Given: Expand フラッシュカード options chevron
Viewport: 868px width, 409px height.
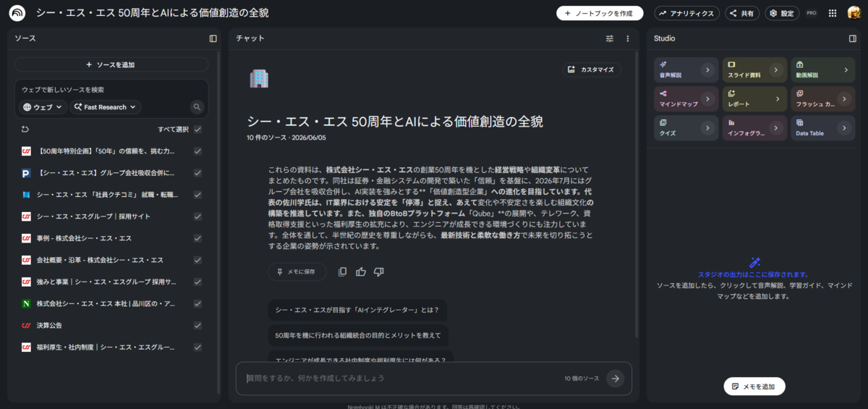Looking at the screenshot, I should (x=846, y=99).
